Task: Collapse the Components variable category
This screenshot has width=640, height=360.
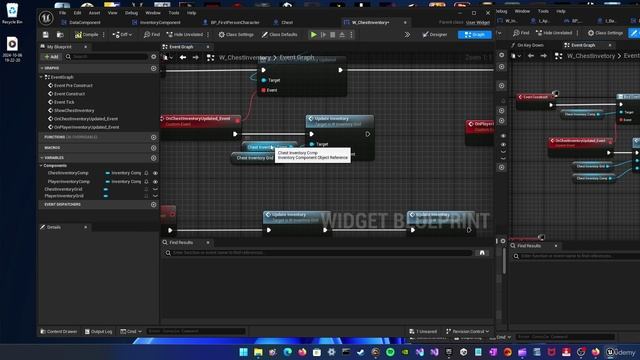Action: tap(41, 166)
